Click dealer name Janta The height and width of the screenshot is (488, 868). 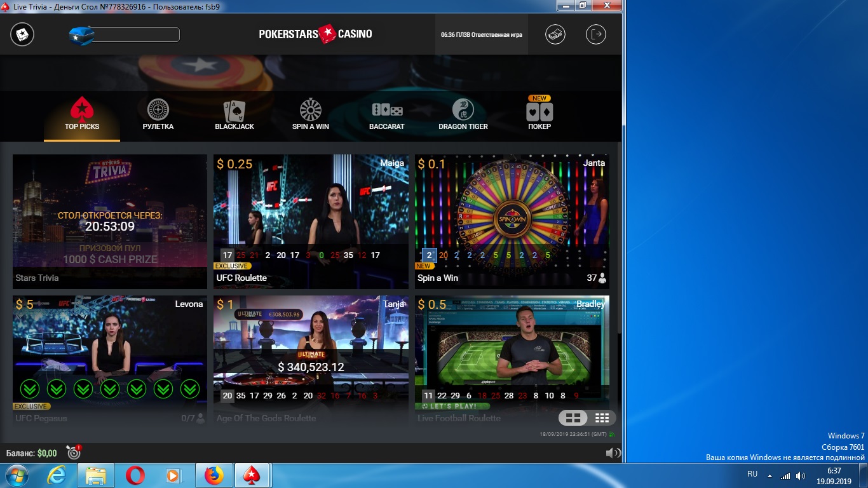click(x=594, y=163)
